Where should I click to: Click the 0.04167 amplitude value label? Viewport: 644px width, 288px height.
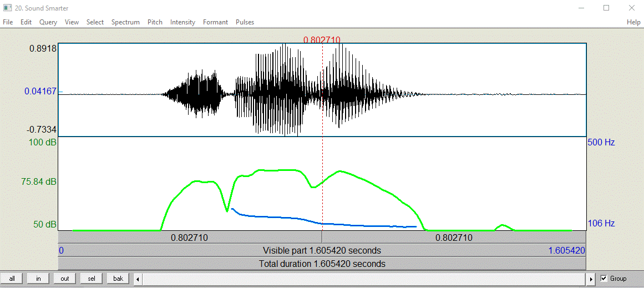click(x=40, y=92)
